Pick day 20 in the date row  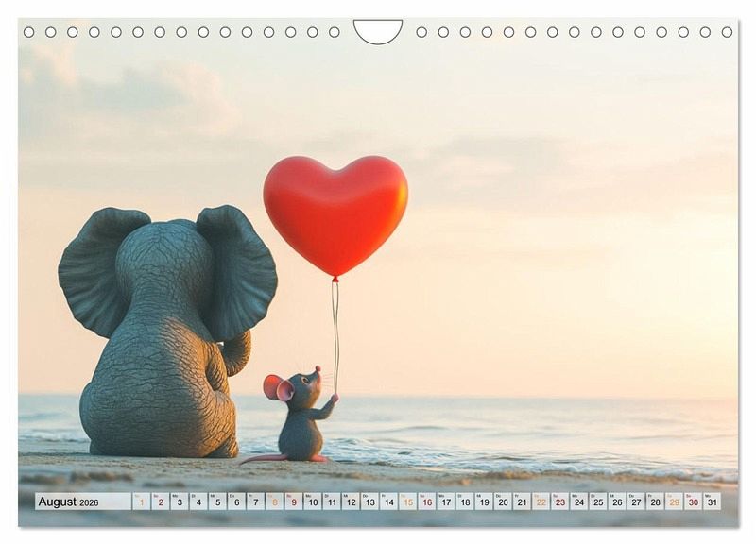503,502
